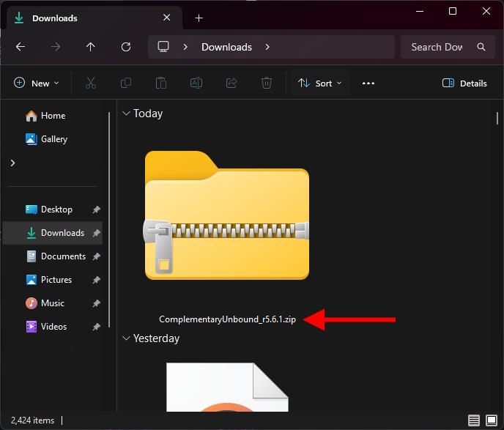Click the Copy icon in toolbar
The height and width of the screenshot is (430, 504).
click(126, 84)
